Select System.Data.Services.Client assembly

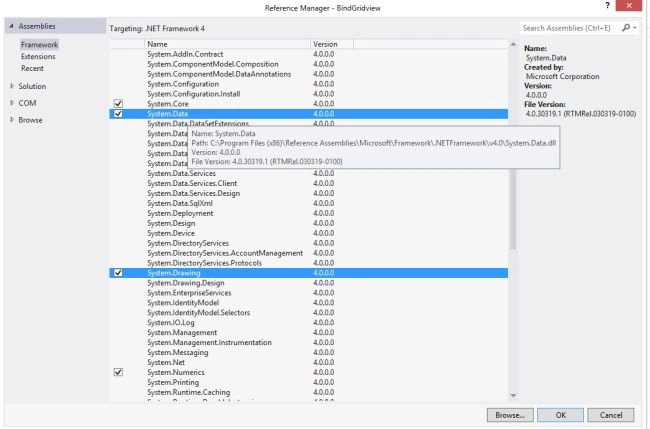pos(308,183)
